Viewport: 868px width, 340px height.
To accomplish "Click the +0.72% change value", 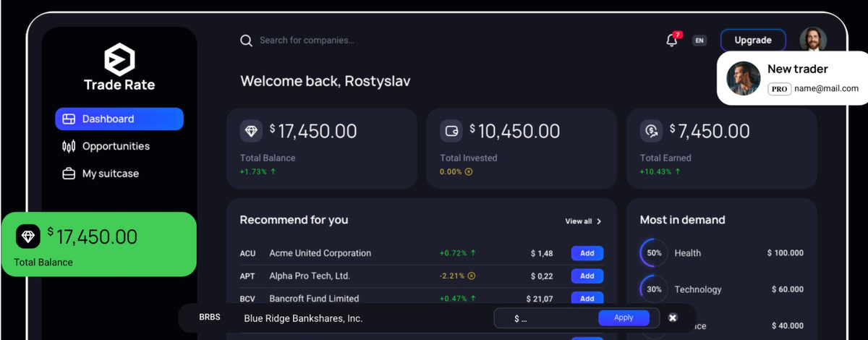I will pyautogui.click(x=453, y=253).
